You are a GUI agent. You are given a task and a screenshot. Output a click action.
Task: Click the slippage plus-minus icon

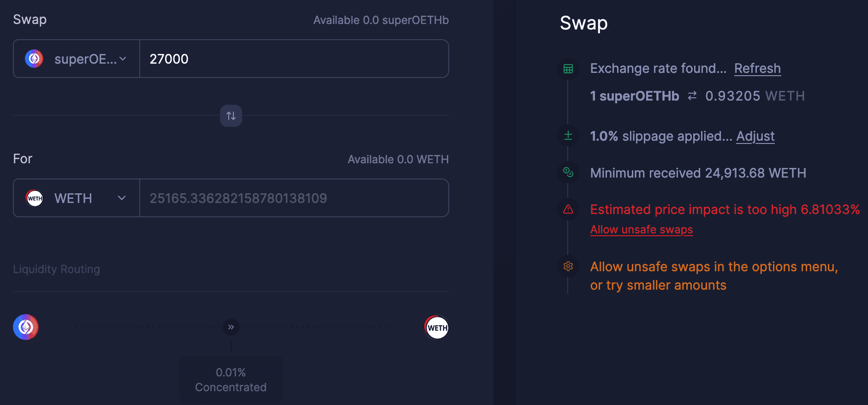[x=568, y=136]
